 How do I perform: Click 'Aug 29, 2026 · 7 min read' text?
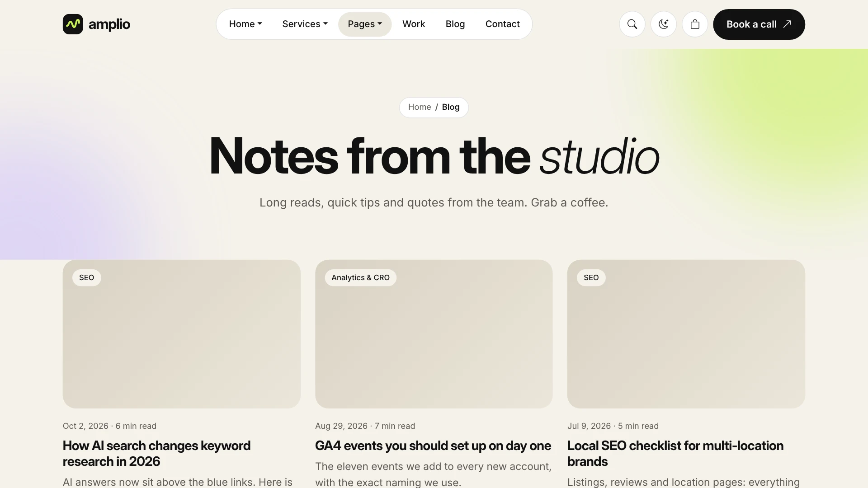point(365,426)
